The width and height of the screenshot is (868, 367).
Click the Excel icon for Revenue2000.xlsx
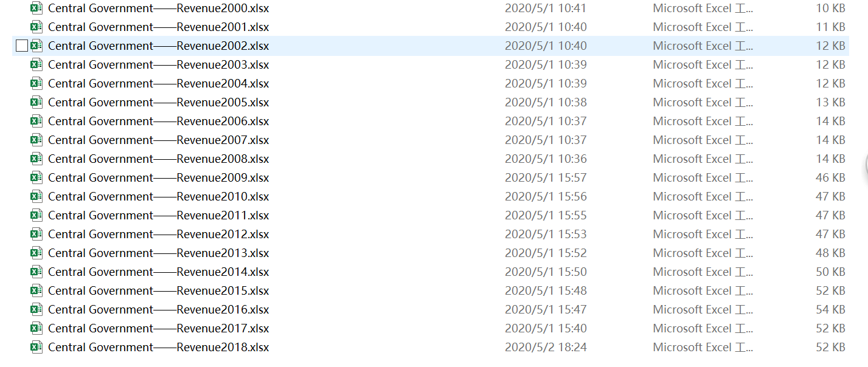[x=36, y=8]
